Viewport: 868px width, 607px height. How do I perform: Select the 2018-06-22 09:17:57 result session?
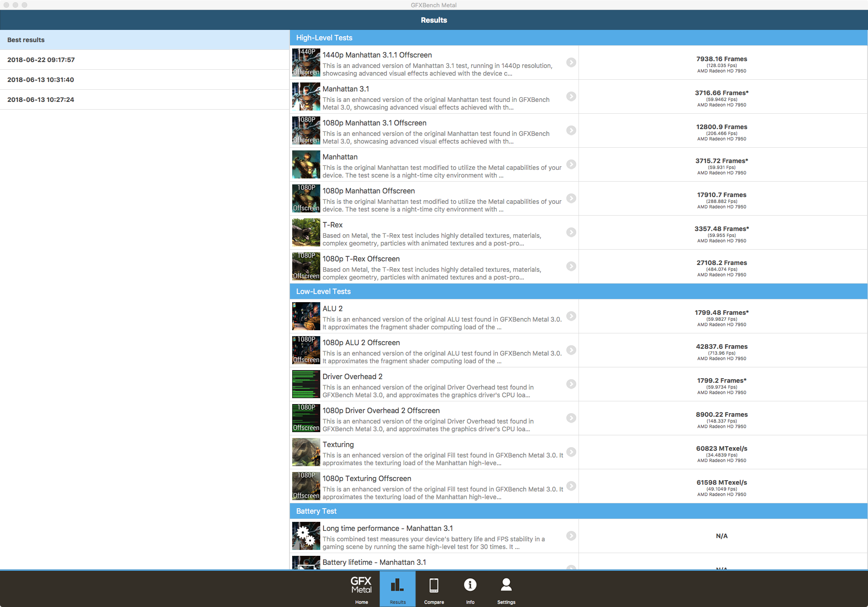(x=145, y=60)
